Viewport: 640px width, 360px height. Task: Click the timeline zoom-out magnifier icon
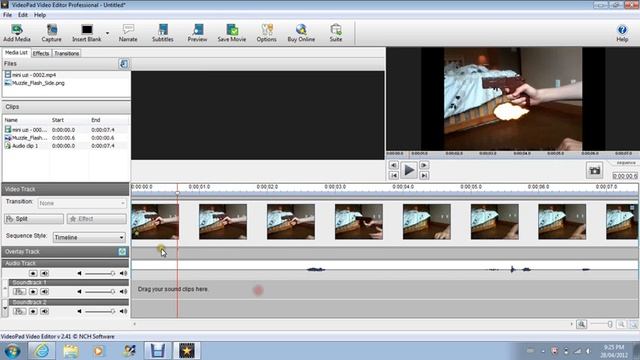pyautogui.click(x=621, y=324)
